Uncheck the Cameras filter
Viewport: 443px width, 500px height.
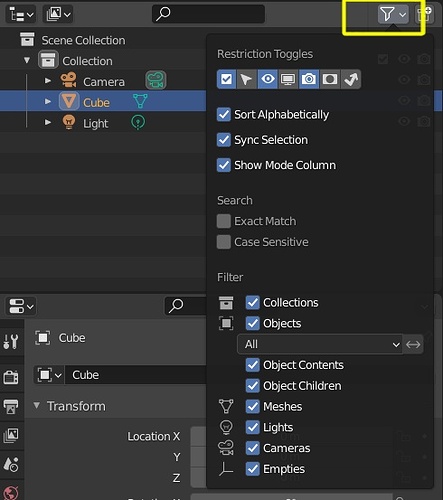253,448
